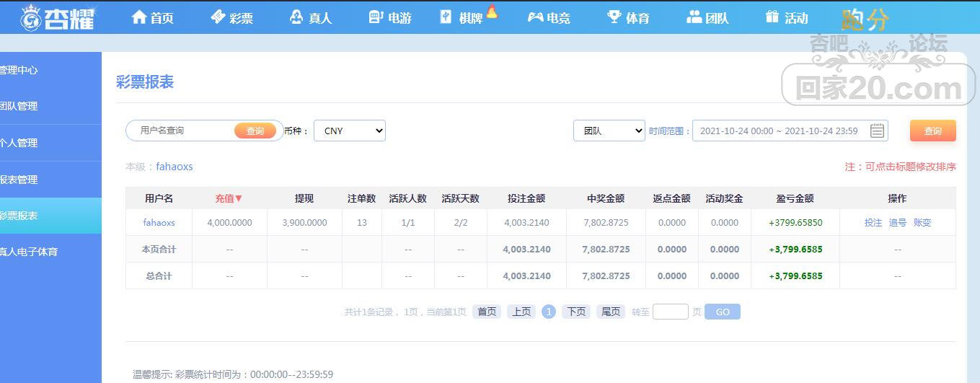
Task: Click the 下页 next page button
Action: click(576, 312)
